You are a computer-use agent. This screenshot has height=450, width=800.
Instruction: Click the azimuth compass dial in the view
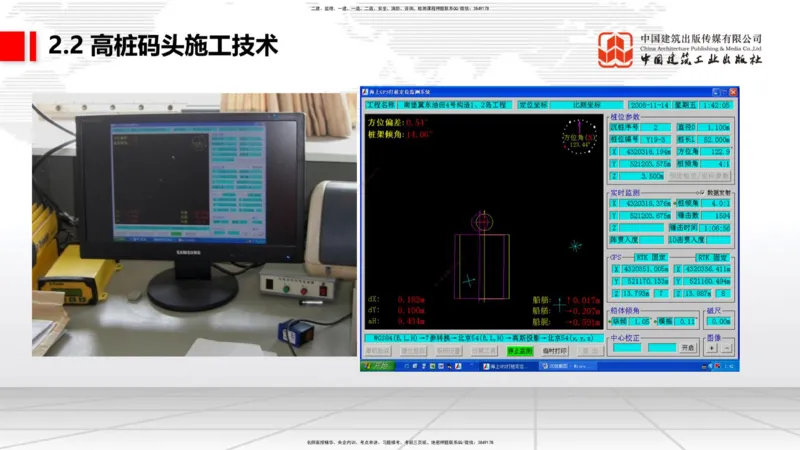(580, 137)
